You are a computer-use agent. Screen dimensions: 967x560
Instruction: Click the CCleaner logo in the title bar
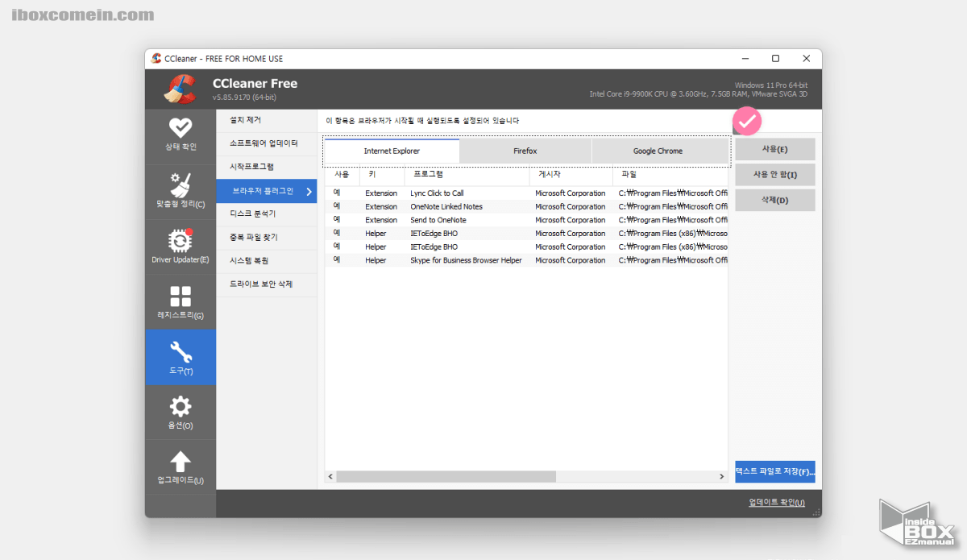coord(156,58)
